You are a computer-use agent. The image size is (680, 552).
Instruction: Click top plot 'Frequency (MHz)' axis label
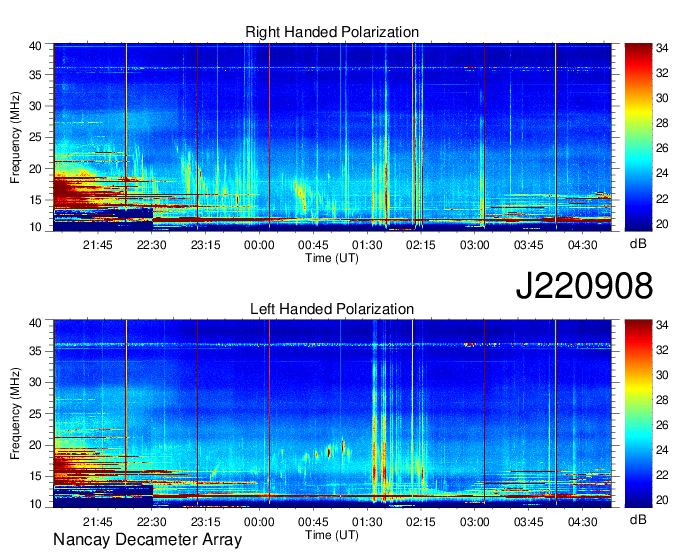(x=15, y=137)
